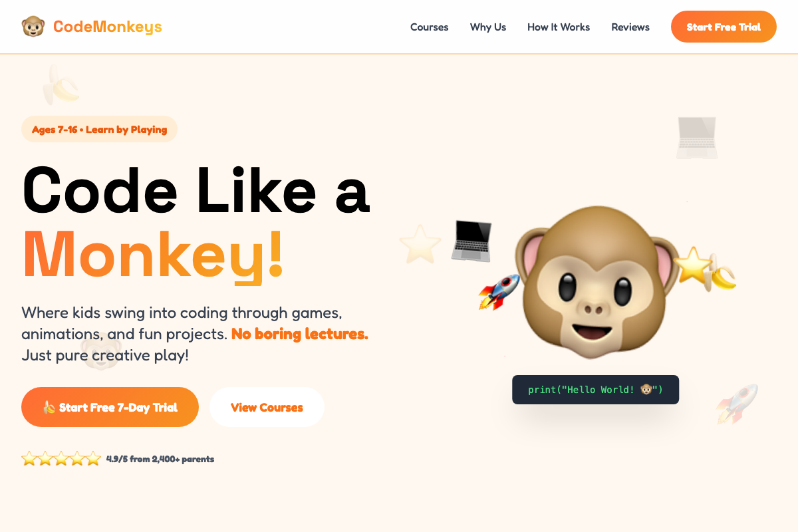
Task: Click the faded banana icon below the logo
Action: (x=61, y=85)
